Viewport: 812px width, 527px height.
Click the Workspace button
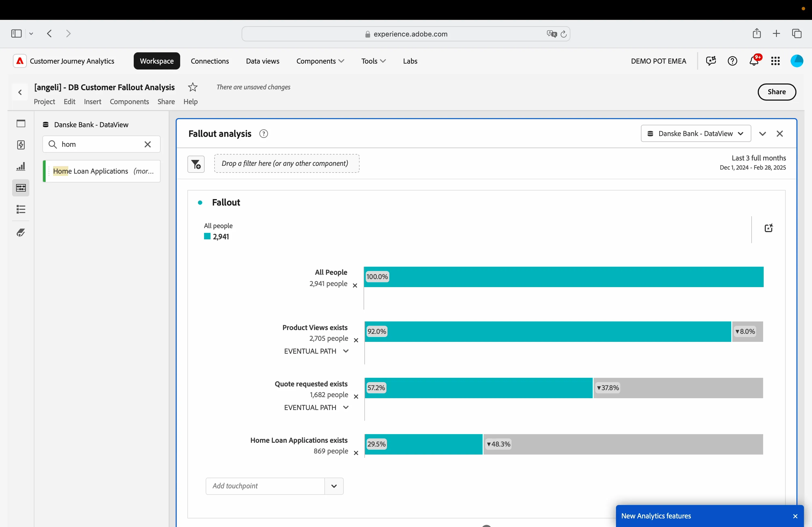pos(157,61)
